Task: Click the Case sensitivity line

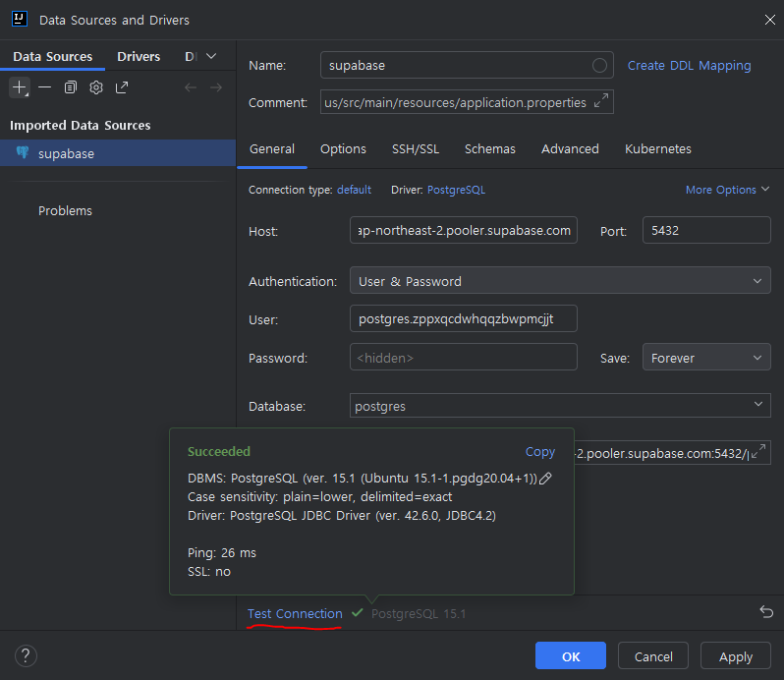Action: pyautogui.click(x=319, y=496)
